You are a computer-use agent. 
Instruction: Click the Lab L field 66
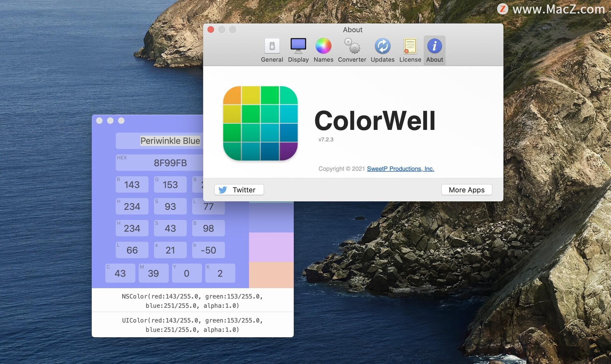click(x=132, y=250)
